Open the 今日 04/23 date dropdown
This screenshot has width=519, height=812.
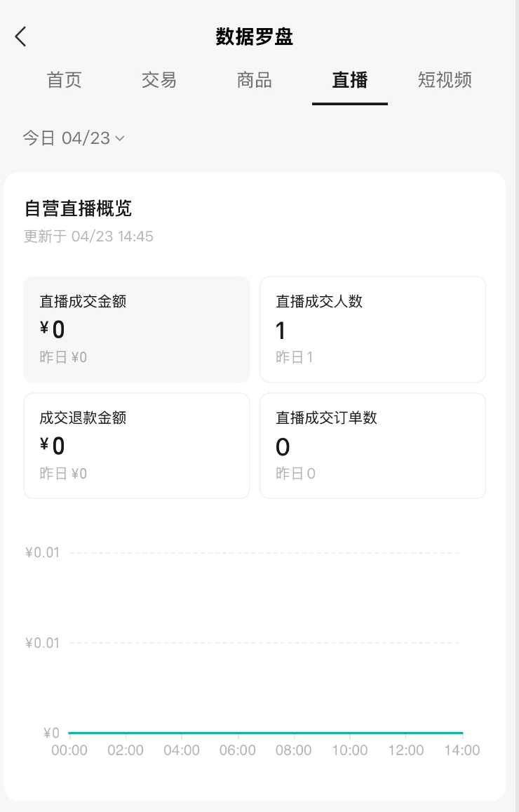(x=73, y=138)
